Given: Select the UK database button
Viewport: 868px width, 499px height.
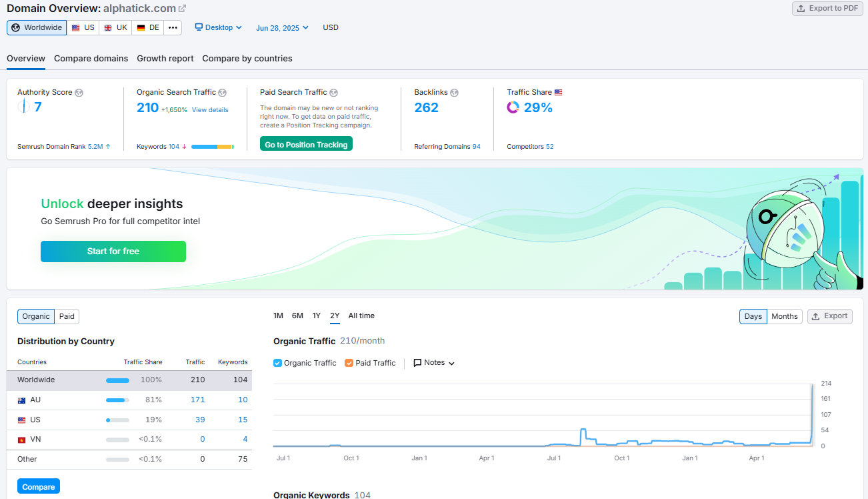Looking at the screenshot, I should click(x=116, y=27).
